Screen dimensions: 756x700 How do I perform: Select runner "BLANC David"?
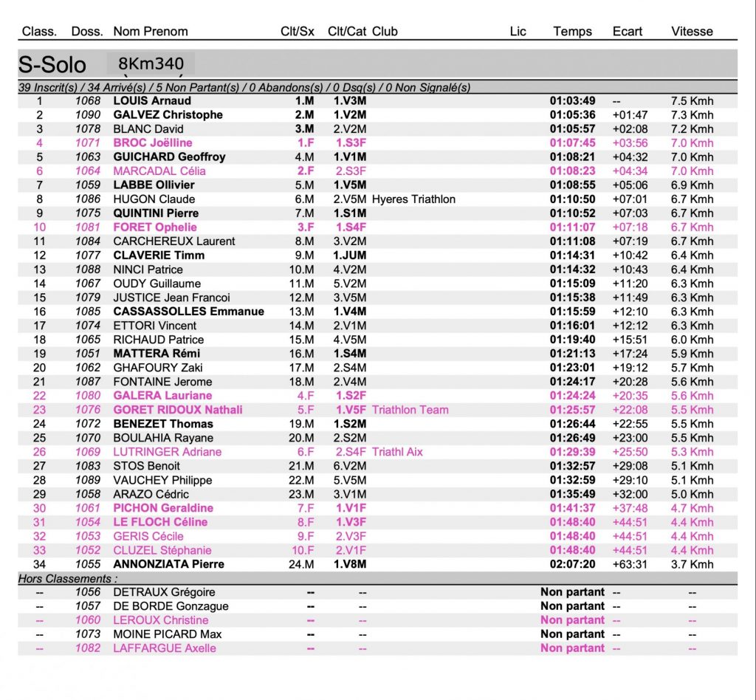point(148,128)
